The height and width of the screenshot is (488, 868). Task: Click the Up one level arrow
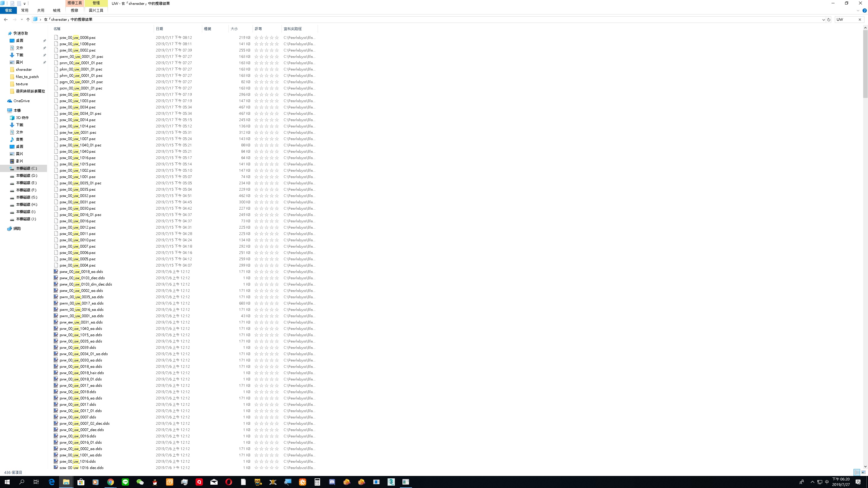coord(28,20)
